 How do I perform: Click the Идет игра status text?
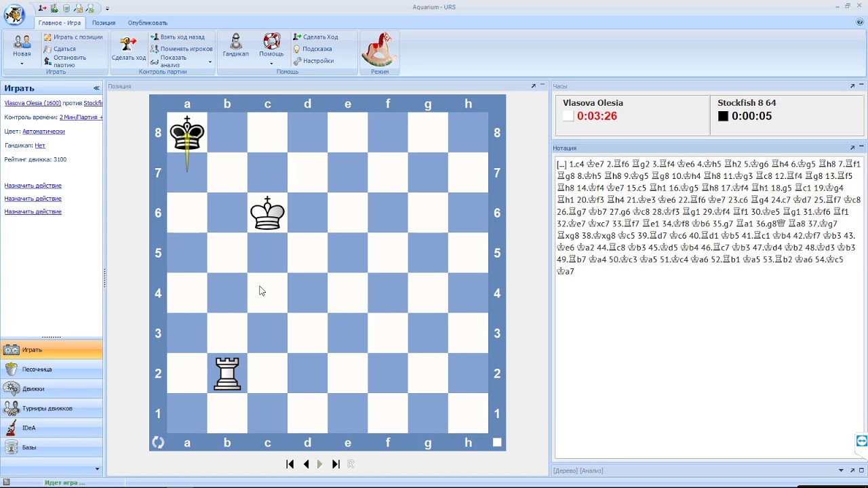65,483
